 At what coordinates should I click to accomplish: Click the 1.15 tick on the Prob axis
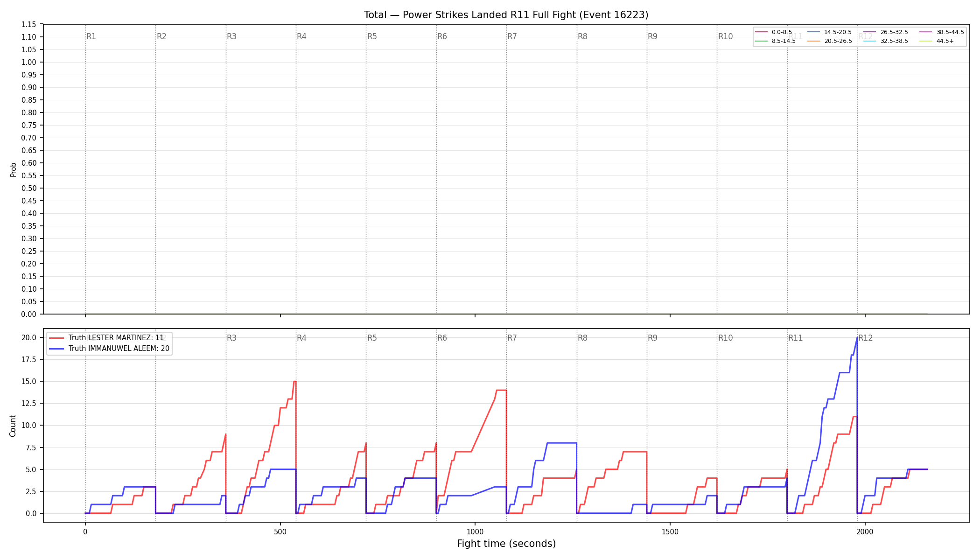[29, 24]
